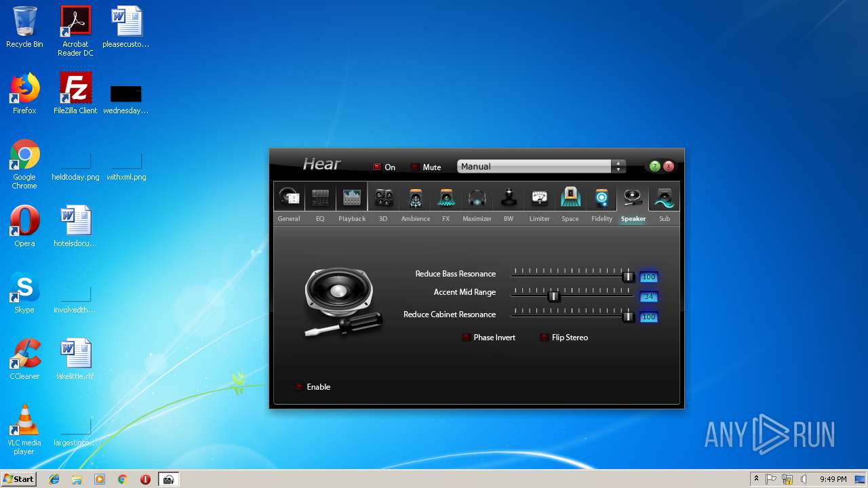Switch to the Limiter tab label
The width and height of the screenshot is (868, 488).
[540, 219]
